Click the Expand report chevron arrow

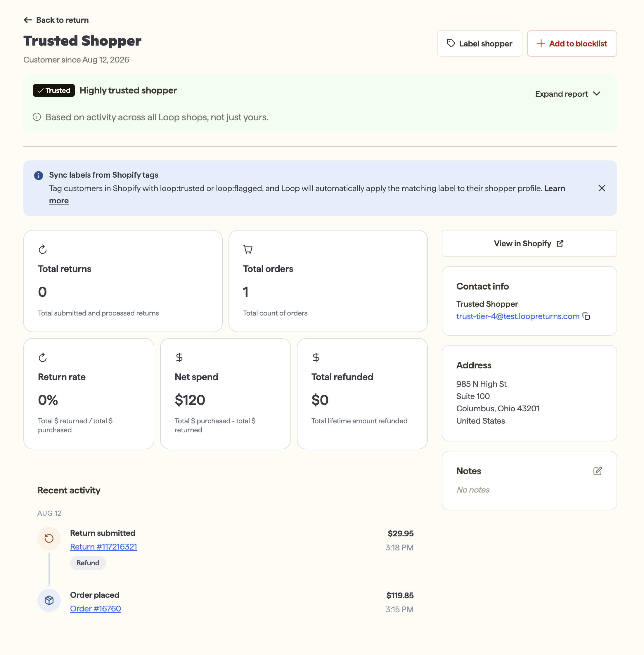597,94
